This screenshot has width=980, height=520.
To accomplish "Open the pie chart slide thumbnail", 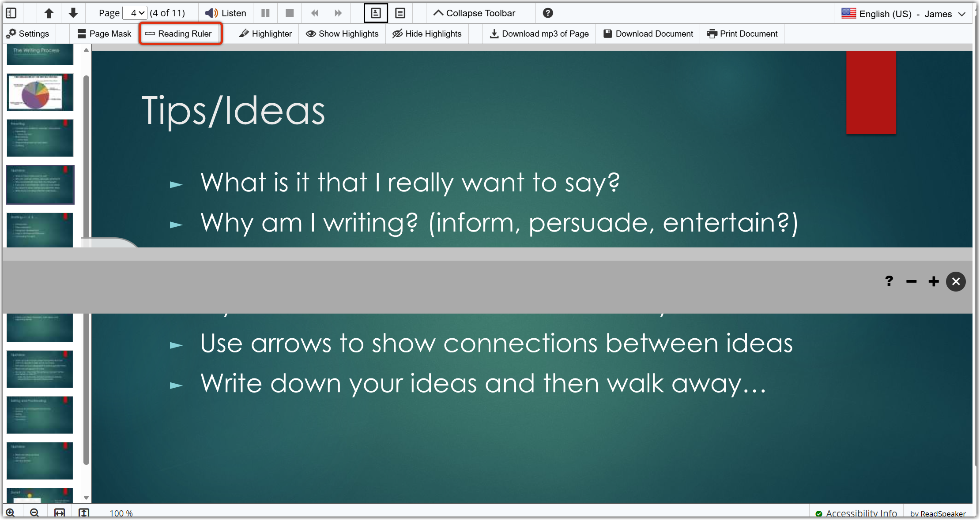I will (x=40, y=92).
